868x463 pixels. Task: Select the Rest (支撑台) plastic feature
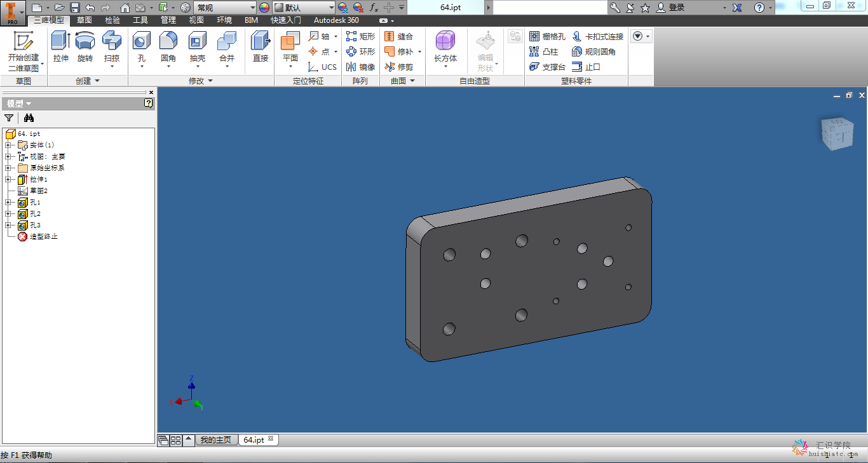point(547,67)
